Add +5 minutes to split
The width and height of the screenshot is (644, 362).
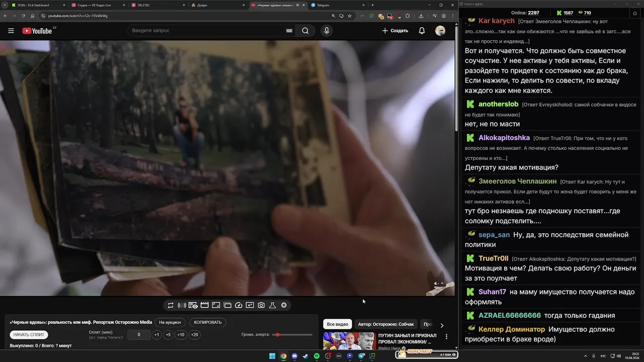coord(168,335)
